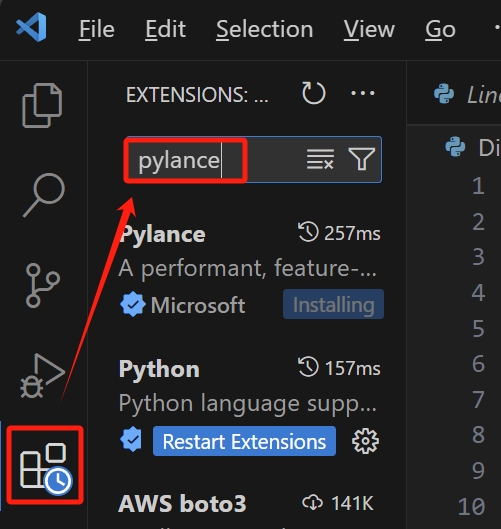
Task: Click the Pylance 257ms activation time
Action: (339, 233)
